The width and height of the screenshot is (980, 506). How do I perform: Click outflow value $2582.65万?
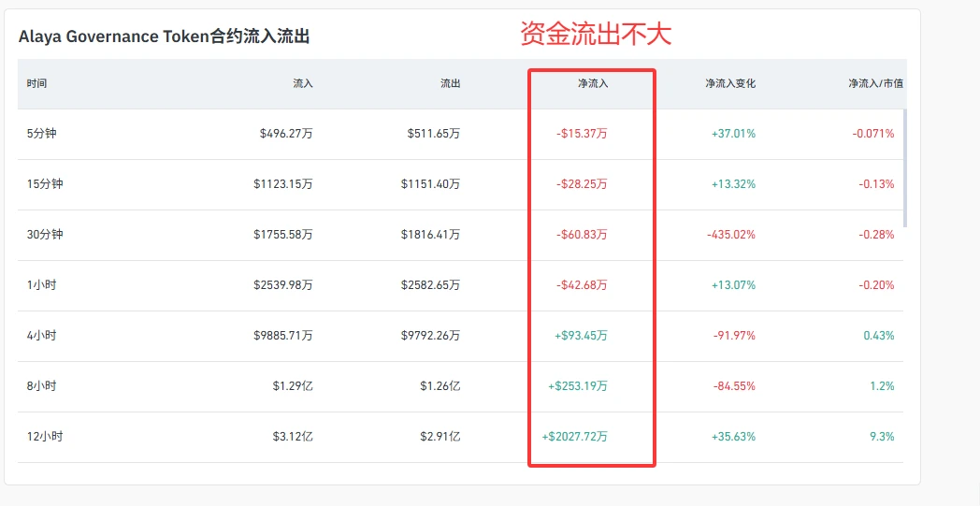pos(431,284)
